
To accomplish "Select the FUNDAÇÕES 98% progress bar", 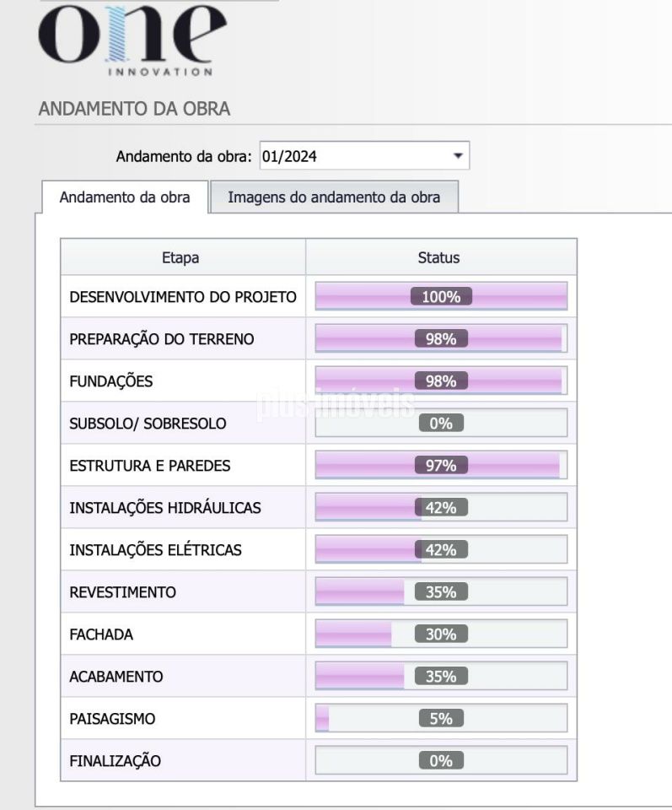I will pyautogui.click(x=439, y=381).
